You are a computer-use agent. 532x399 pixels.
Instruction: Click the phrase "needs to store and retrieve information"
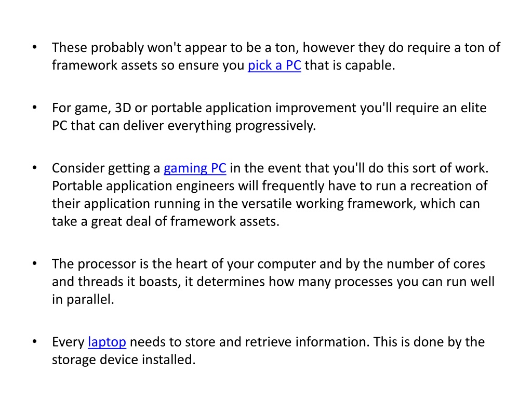tap(249, 342)
